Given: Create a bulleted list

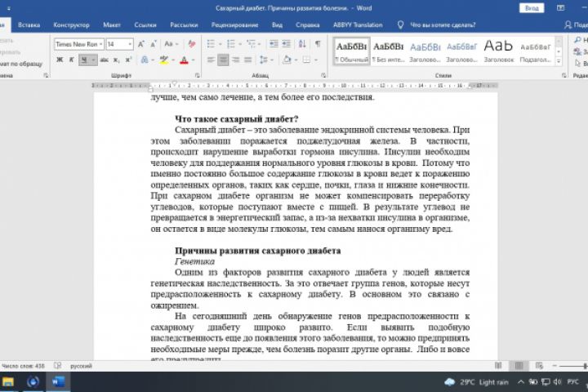Looking at the screenshot, I should pos(211,44).
